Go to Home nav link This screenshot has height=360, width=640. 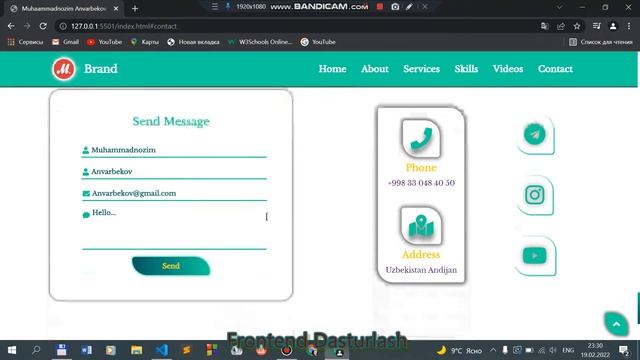pos(332,69)
